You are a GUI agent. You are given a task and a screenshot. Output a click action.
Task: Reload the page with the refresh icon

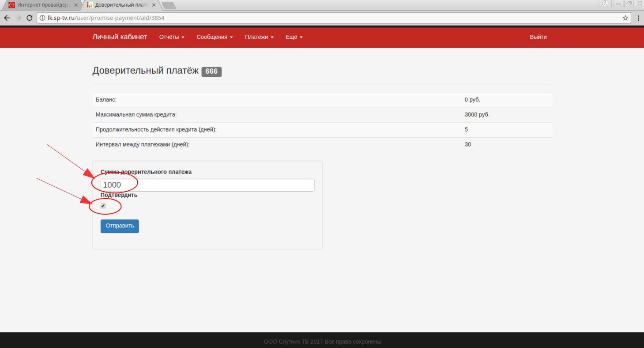[x=30, y=18]
